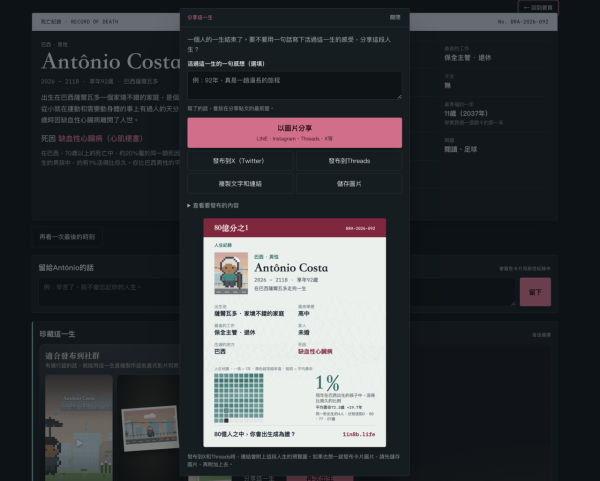This screenshot has height=481, width=600.
Task: Post to Threads
Action: point(349,161)
